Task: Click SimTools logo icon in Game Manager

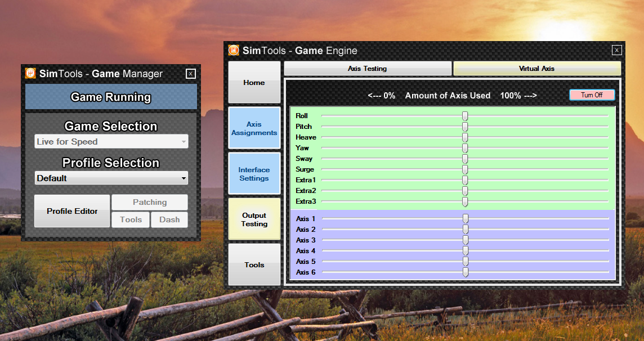Action: (30, 74)
